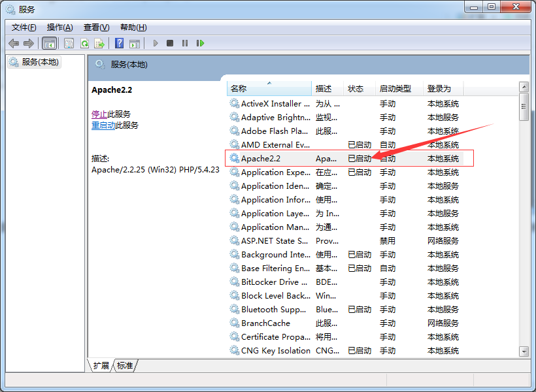Click the gear icon beside Base Filtering Engine

point(234,269)
